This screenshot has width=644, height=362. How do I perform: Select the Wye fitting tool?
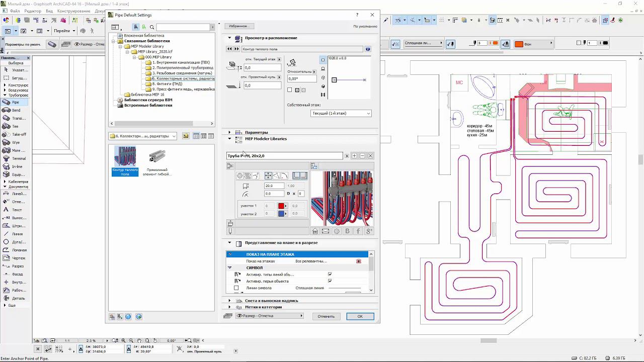click(x=16, y=142)
